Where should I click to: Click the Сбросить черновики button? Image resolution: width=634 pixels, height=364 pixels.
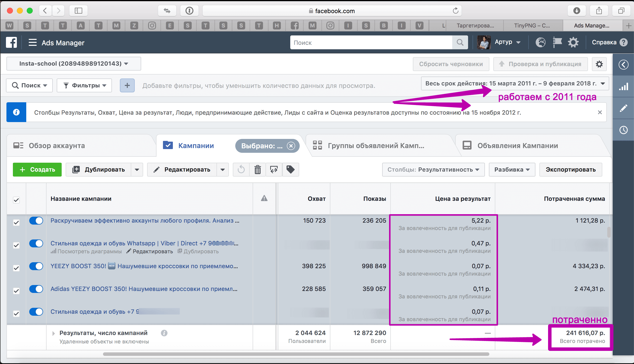coord(451,64)
